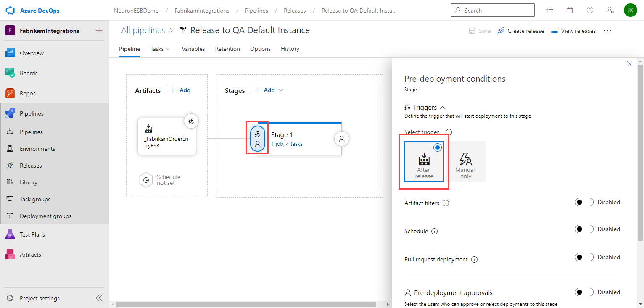Click NeuronESBDemo breadcrumb

[x=136, y=11]
